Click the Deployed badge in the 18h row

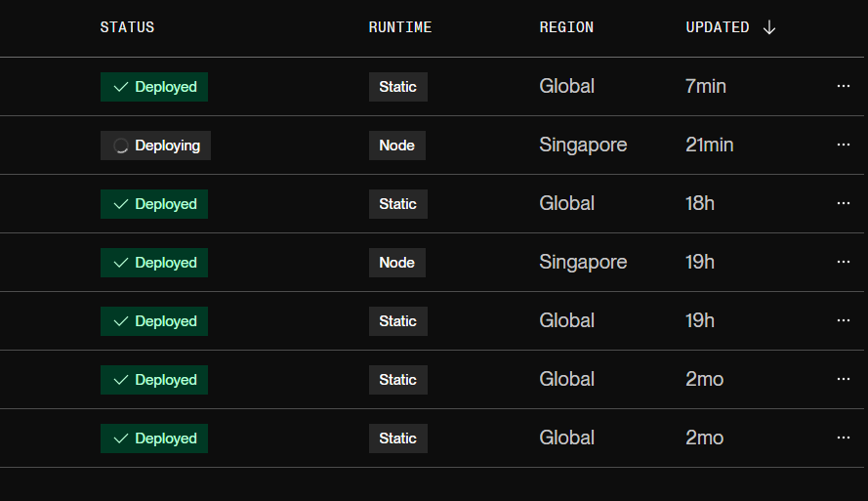coord(154,204)
